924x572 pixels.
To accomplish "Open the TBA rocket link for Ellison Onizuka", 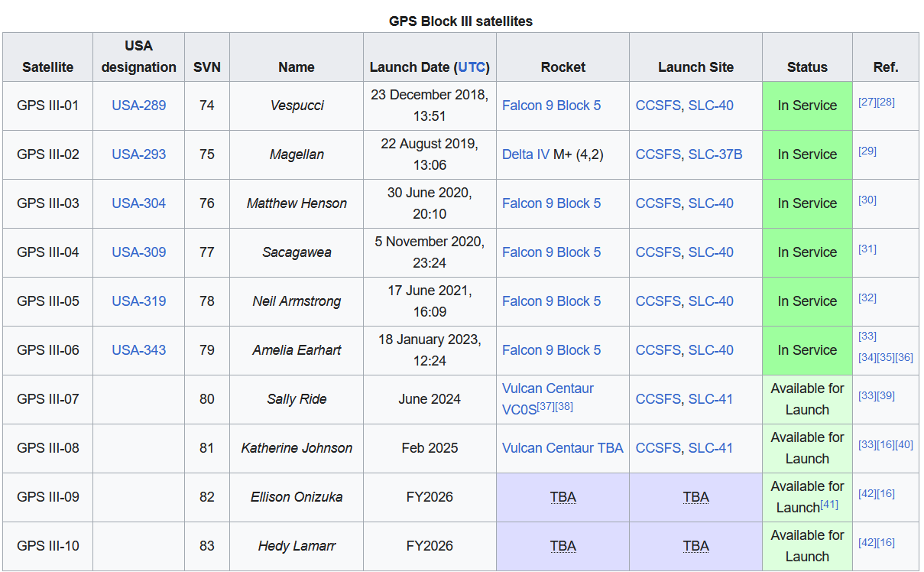I will click(563, 497).
